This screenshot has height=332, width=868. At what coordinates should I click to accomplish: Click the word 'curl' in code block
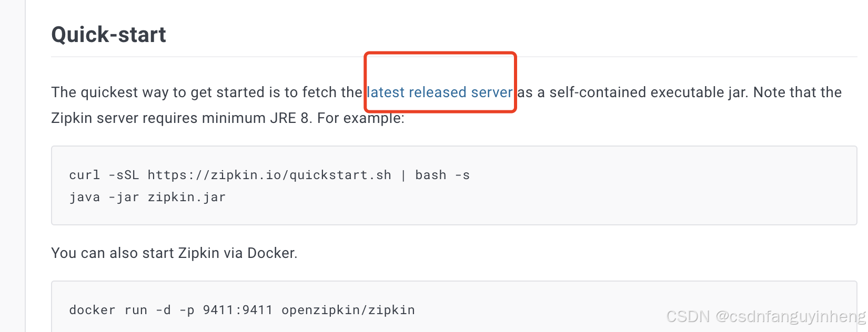click(84, 175)
